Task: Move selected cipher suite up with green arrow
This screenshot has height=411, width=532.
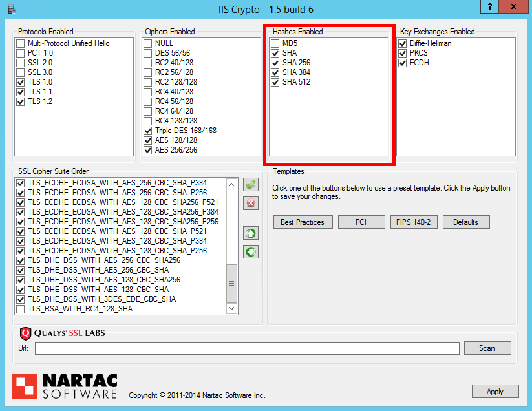Action: 251,233
